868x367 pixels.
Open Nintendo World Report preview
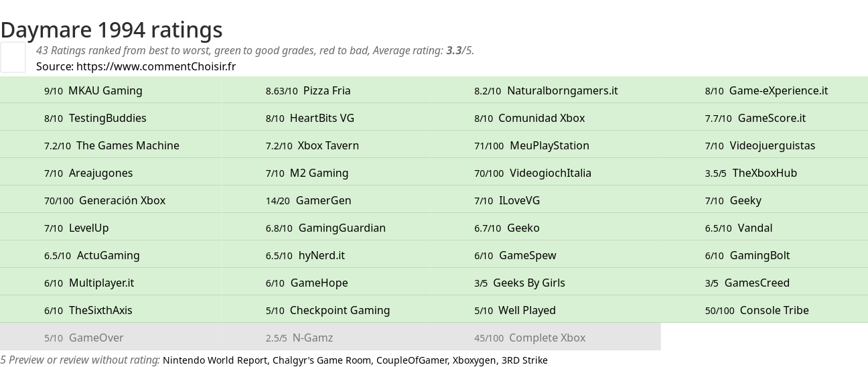(215, 360)
